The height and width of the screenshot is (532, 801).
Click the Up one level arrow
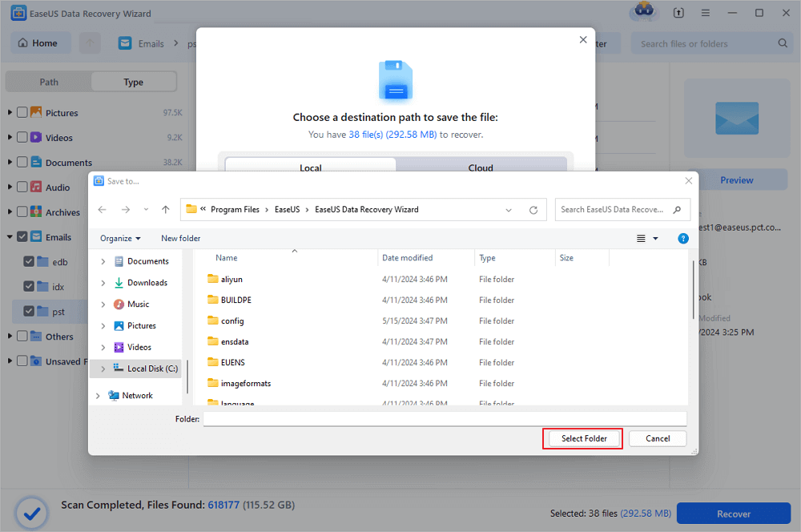click(166, 210)
